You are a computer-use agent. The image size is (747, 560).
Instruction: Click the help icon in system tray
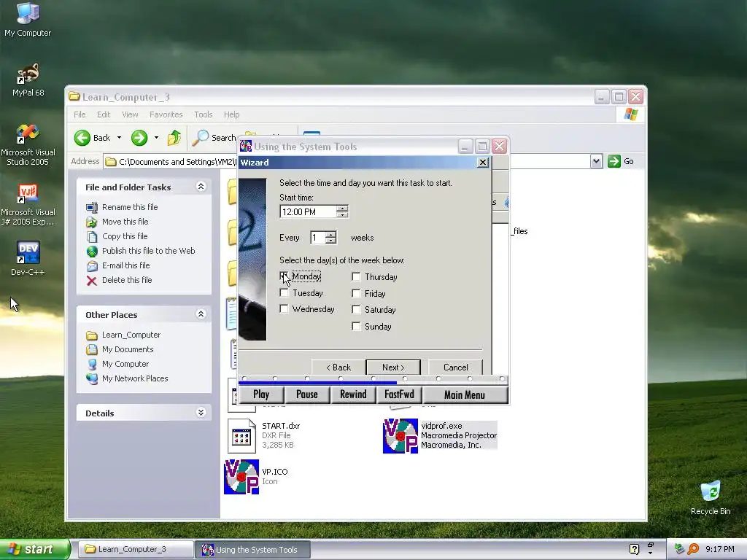tap(634, 549)
